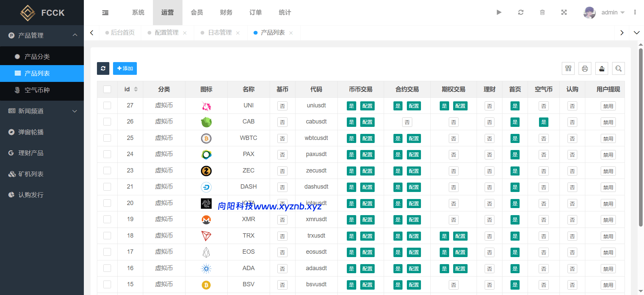The width and height of the screenshot is (644, 295).
Task: Open 产品分类 in the sidebar
Action: click(x=42, y=57)
